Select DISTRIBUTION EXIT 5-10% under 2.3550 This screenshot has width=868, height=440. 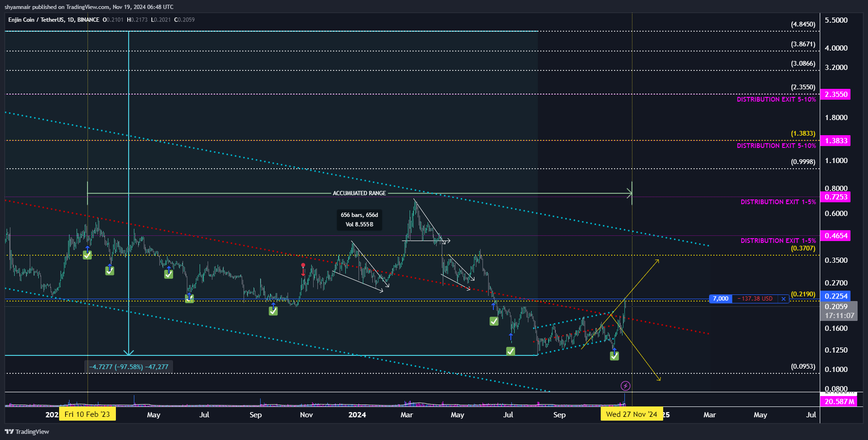click(776, 100)
